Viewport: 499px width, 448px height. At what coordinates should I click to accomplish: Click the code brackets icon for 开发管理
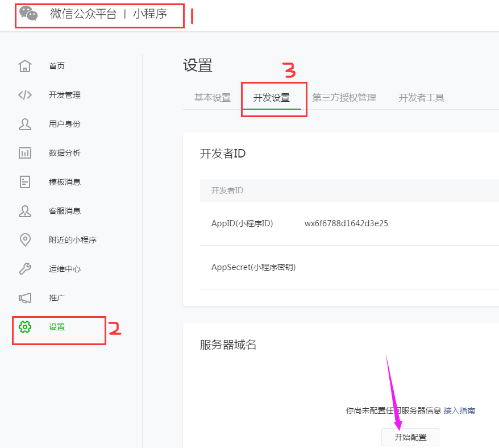click(x=25, y=95)
